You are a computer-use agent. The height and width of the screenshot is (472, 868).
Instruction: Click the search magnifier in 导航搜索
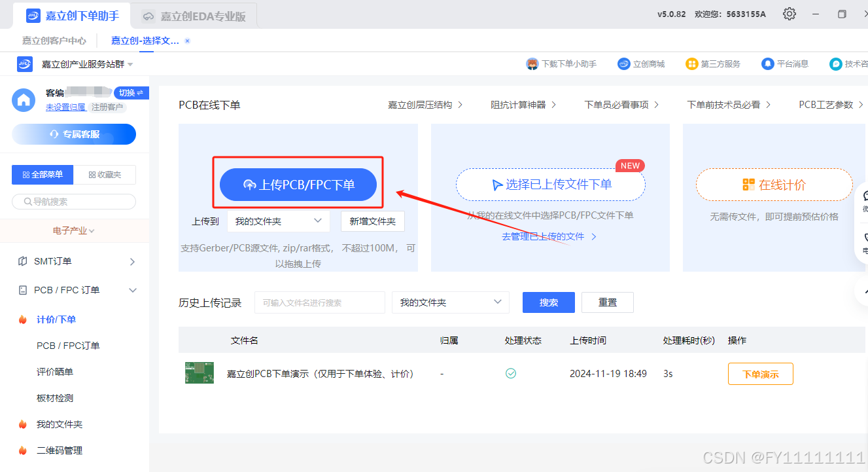[28, 202]
